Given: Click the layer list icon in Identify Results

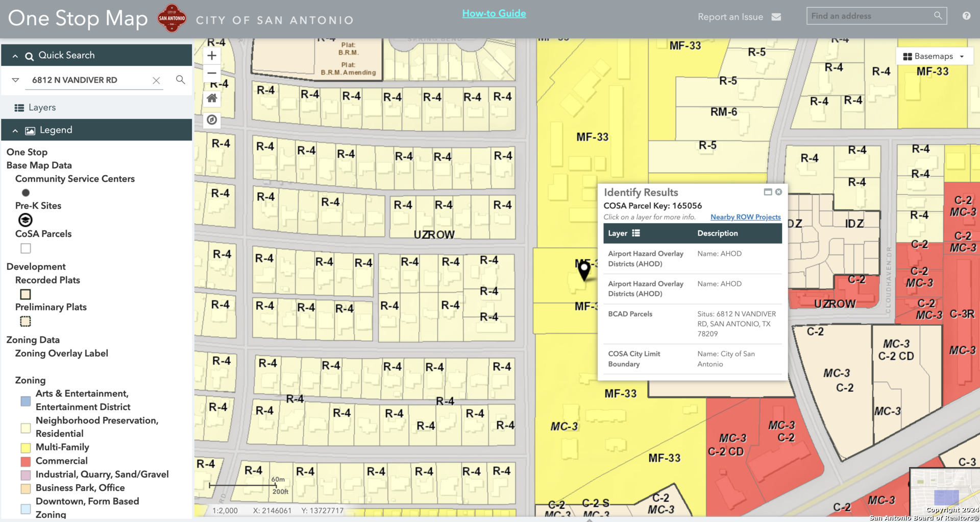Looking at the screenshot, I should coord(635,233).
